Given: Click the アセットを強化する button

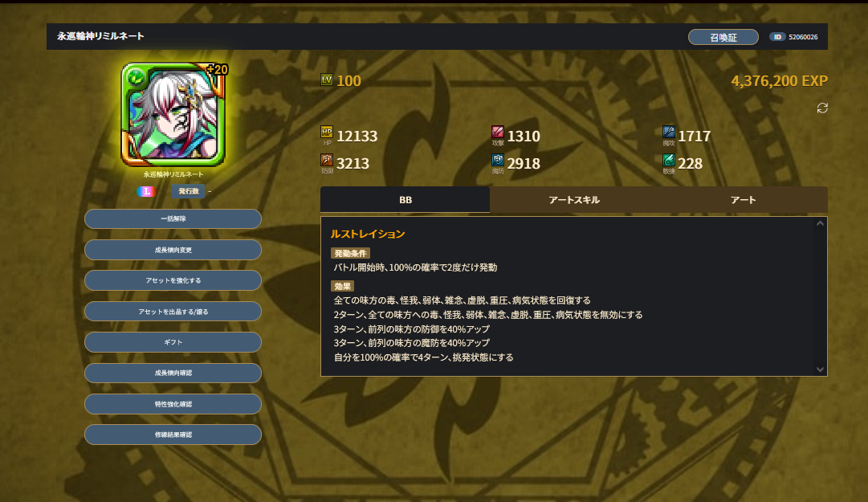Looking at the screenshot, I should pos(173,280).
